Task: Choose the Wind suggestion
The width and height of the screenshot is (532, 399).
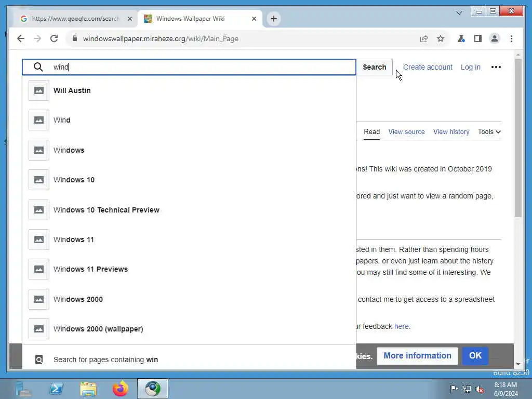Action: 189,120
